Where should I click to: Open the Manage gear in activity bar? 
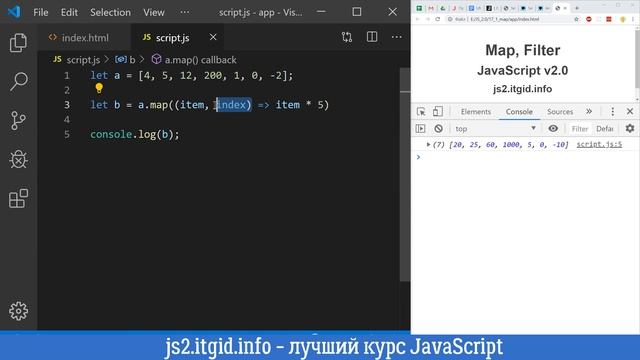(18, 311)
